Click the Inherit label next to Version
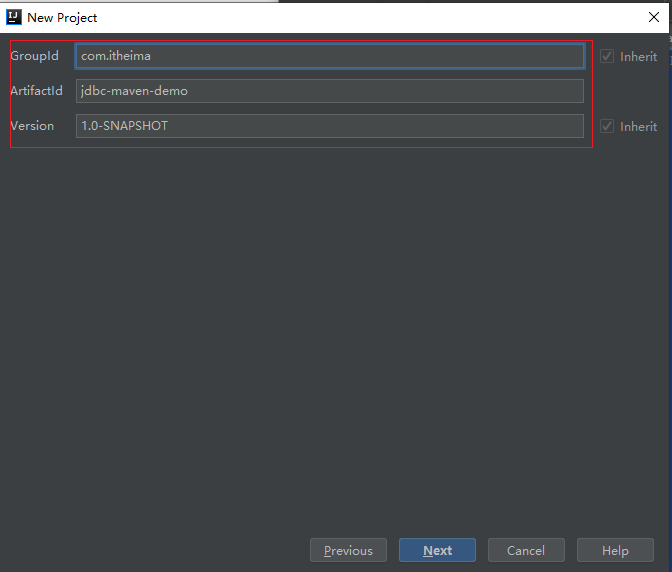672x572 pixels. tap(638, 127)
